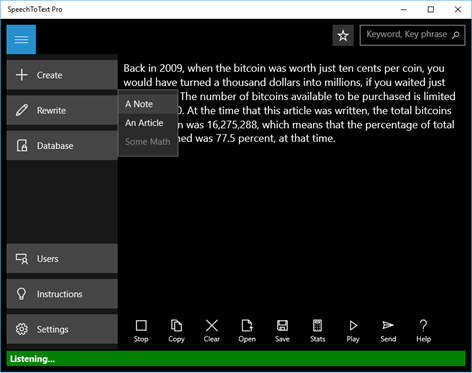Click the Create plus icon

coord(22,75)
